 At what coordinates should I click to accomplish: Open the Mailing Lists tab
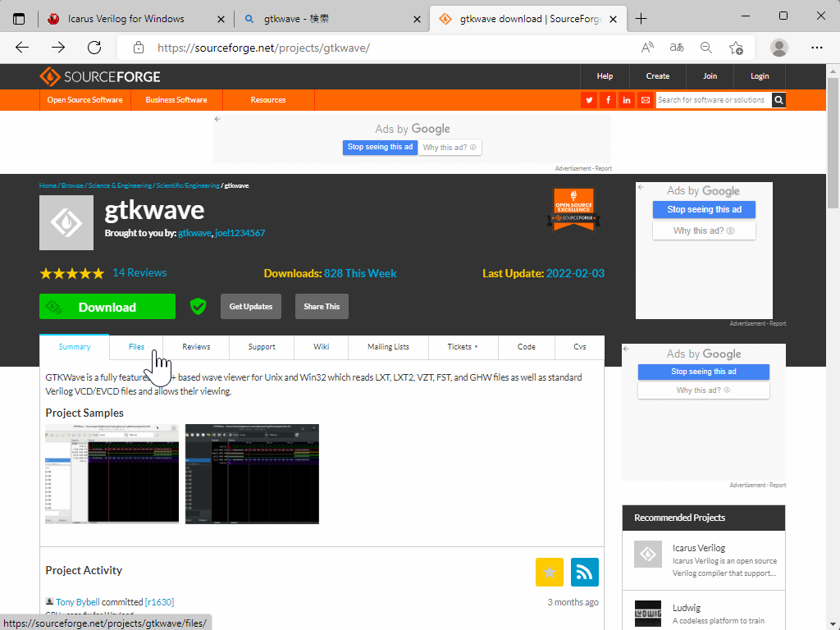coord(388,347)
